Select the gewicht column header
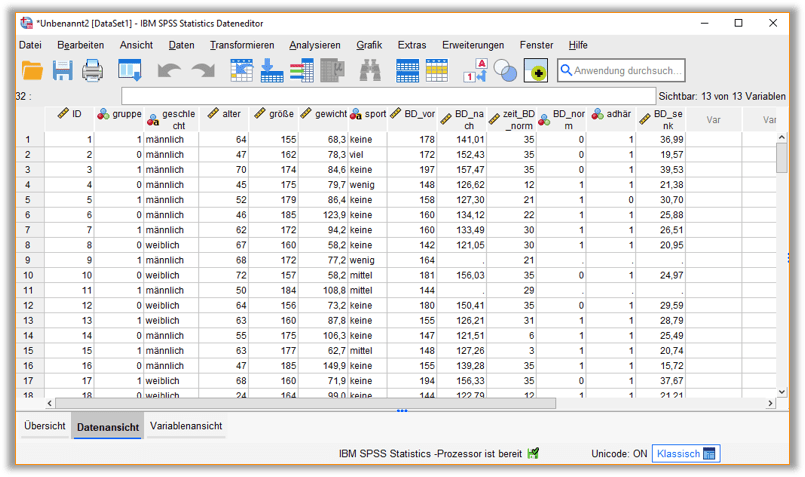 click(x=323, y=120)
